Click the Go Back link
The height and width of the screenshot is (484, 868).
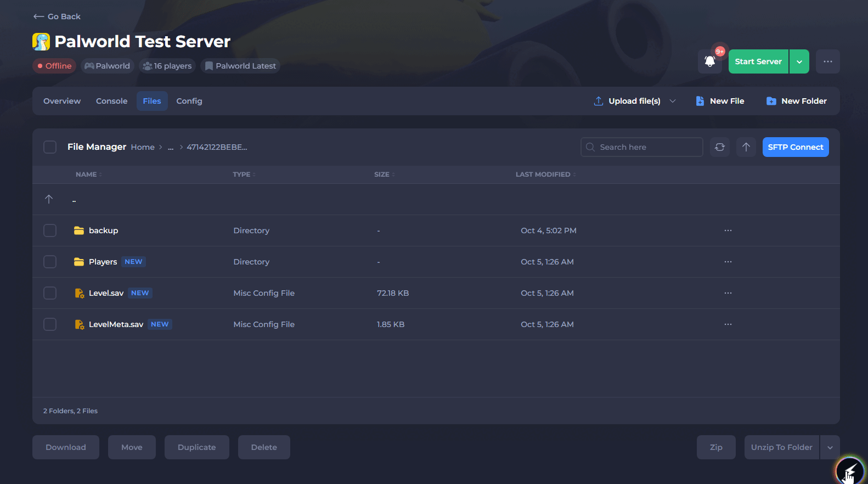(x=57, y=16)
